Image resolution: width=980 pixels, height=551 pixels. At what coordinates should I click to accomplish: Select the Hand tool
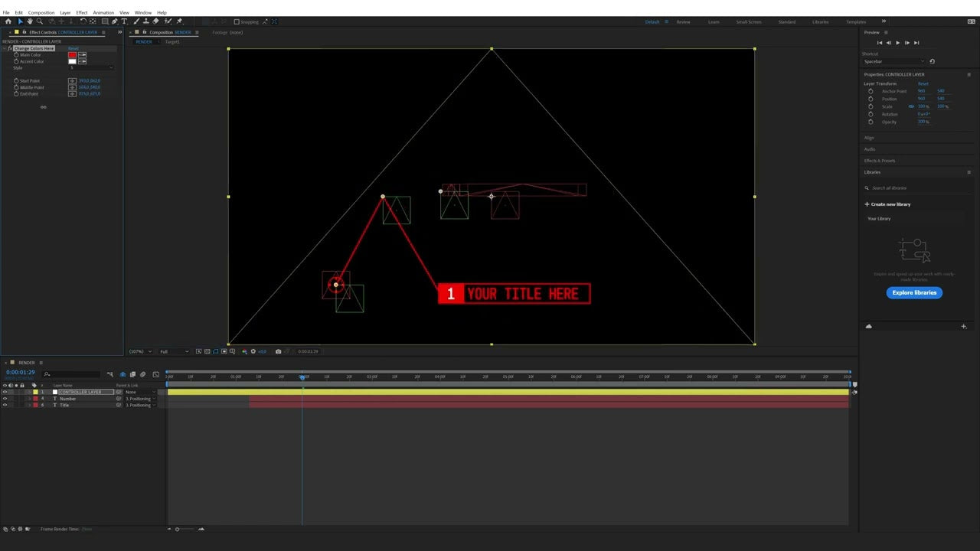coord(31,21)
